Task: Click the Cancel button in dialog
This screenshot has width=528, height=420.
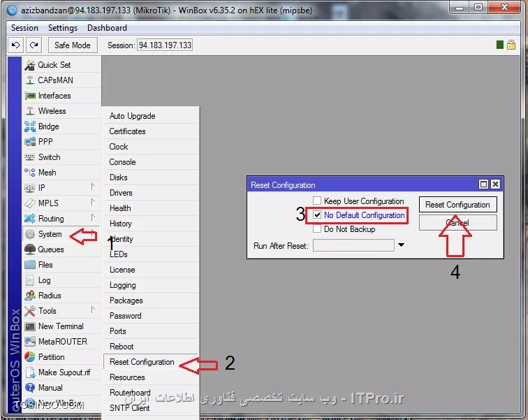Action: tap(458, 223)
